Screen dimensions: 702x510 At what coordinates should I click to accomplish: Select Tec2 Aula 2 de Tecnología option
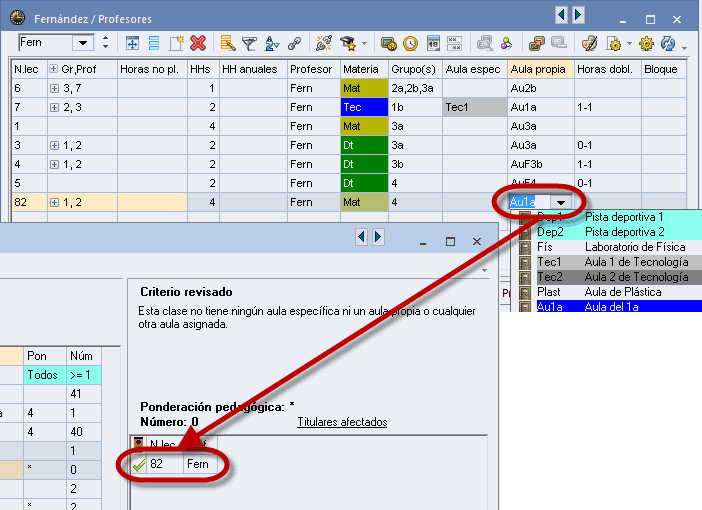[606, 277]
